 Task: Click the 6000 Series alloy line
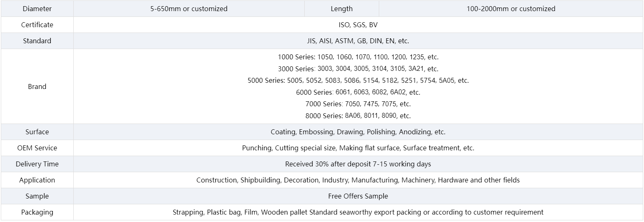358,92
